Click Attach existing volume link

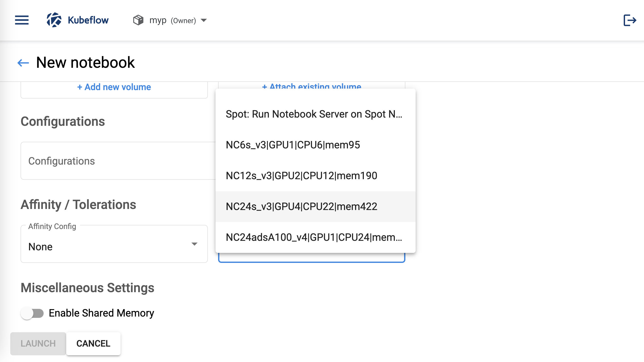311,86
